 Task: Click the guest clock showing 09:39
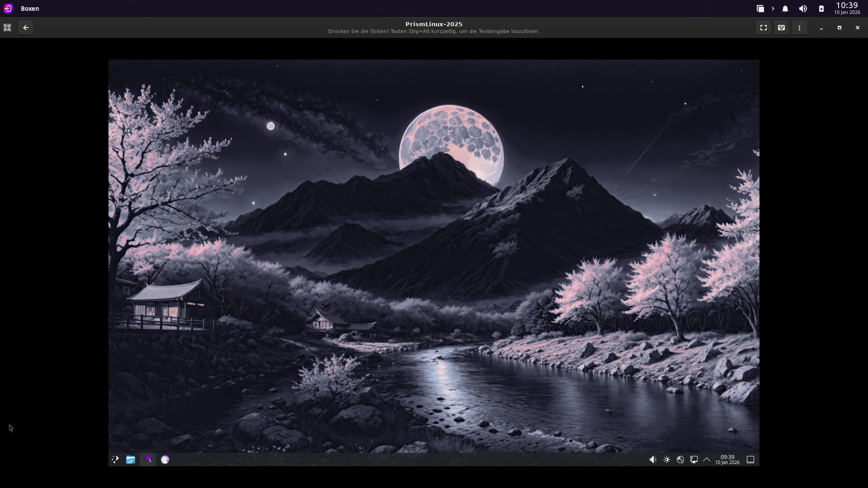[x=727, y=460]
